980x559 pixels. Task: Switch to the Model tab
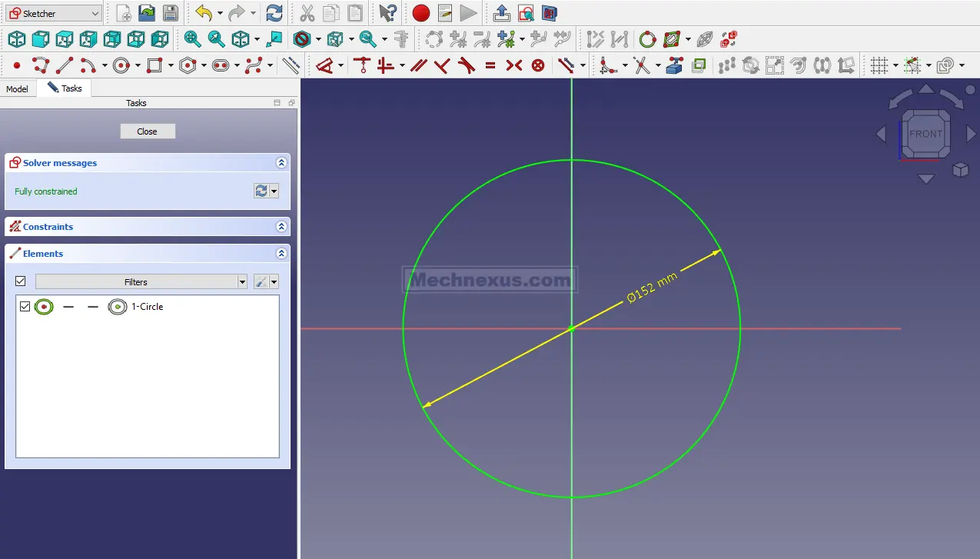tap(17, 89)
